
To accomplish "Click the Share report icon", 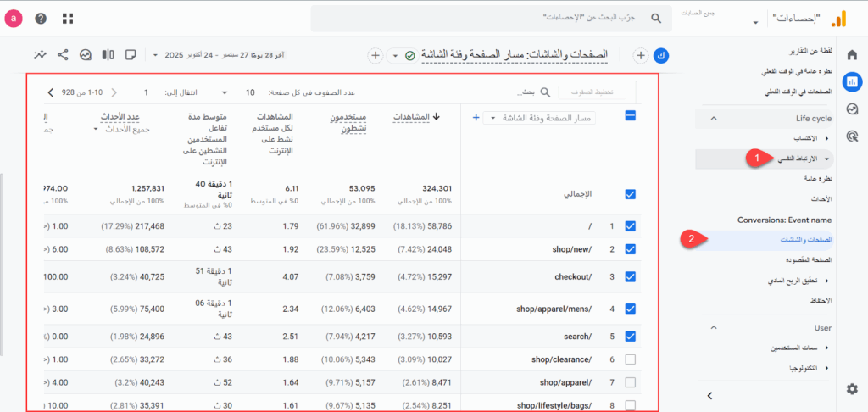I will click(63, 55).
